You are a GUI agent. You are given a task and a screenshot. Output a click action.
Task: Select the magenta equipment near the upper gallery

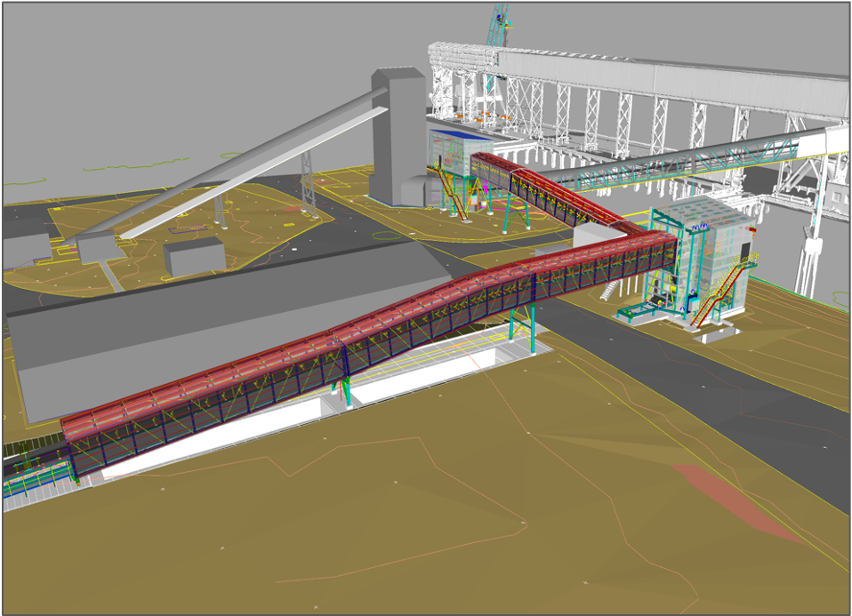click(x=485, y=188)
